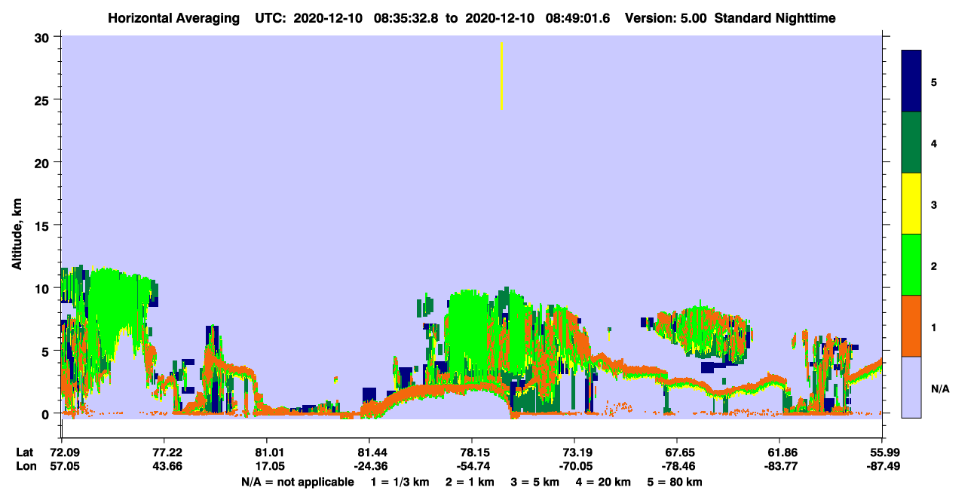
Task: Click the dark green colorbar segment labeled 4
Action: point(911,143)
